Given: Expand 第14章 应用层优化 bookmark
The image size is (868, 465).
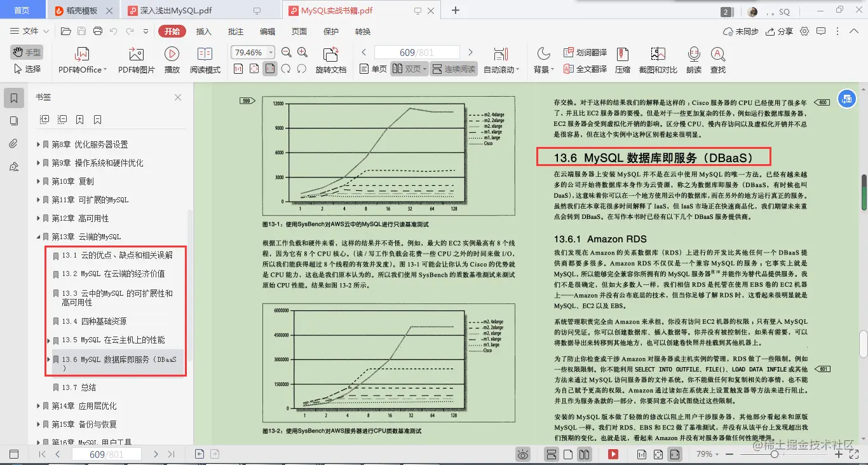Looking at the screenshot, I should (x=39, y=406).
